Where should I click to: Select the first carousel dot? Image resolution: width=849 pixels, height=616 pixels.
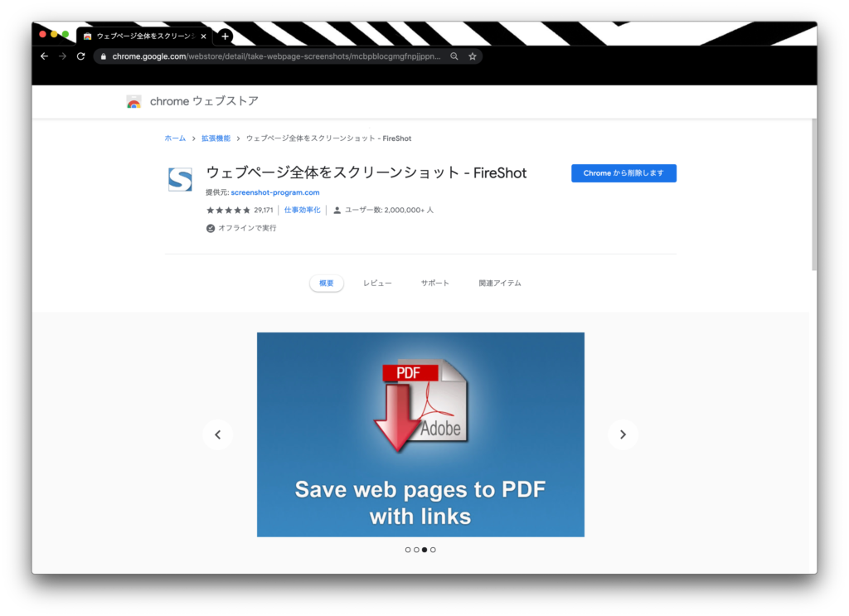(x=408, y=550)
